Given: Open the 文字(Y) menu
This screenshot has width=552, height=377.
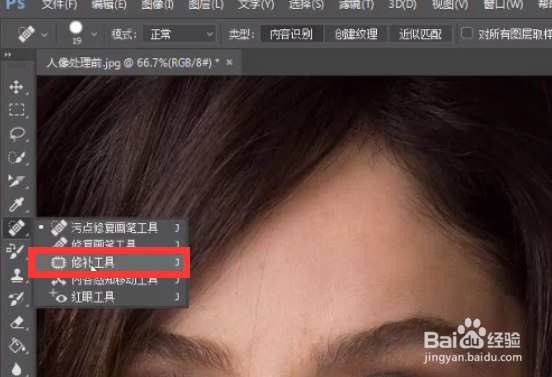Looking at the screenshot, I should coord(256,5).
